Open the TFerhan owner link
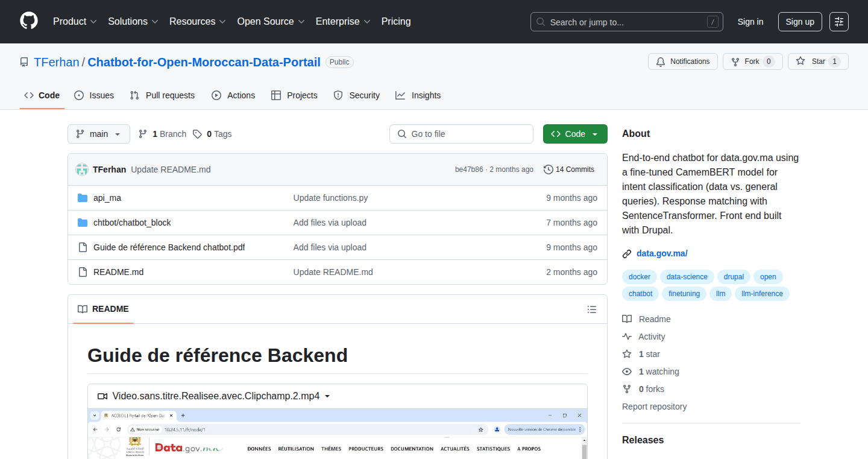This screenshot has width=868, height=459. (x=57, y=62)
